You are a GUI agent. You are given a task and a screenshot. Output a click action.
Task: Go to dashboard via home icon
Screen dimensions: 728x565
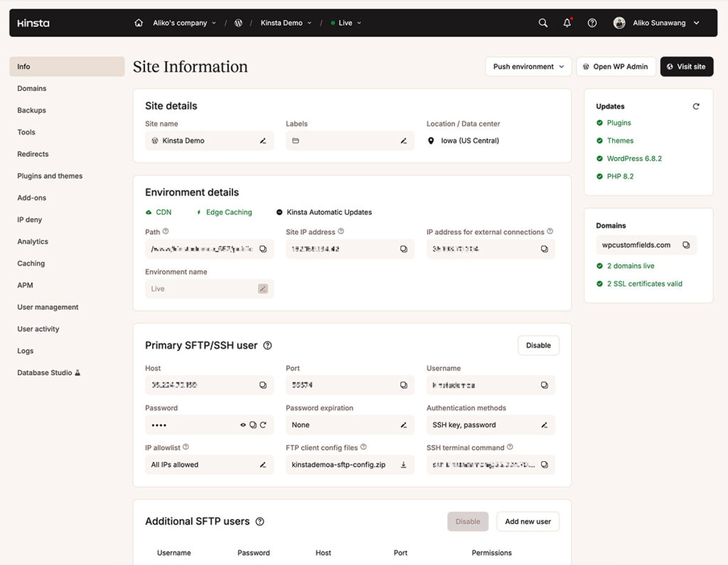139,23
